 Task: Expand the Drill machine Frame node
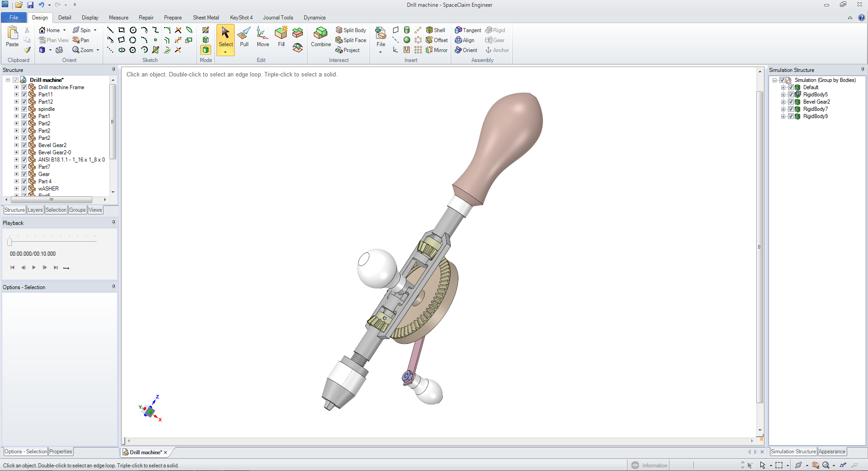pos(16,87)
